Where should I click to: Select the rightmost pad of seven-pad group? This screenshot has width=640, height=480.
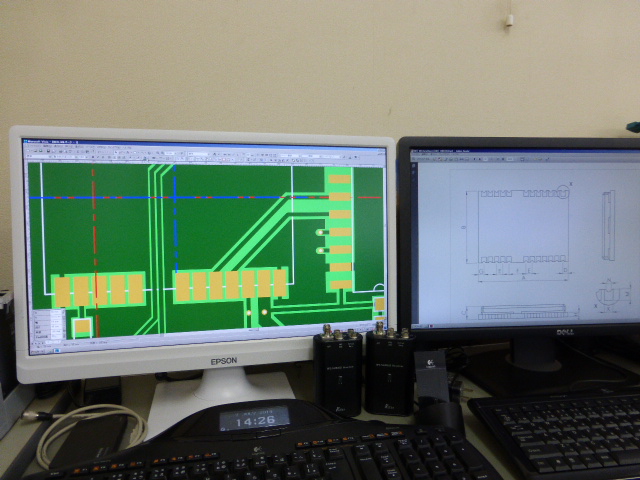point(280,283)
